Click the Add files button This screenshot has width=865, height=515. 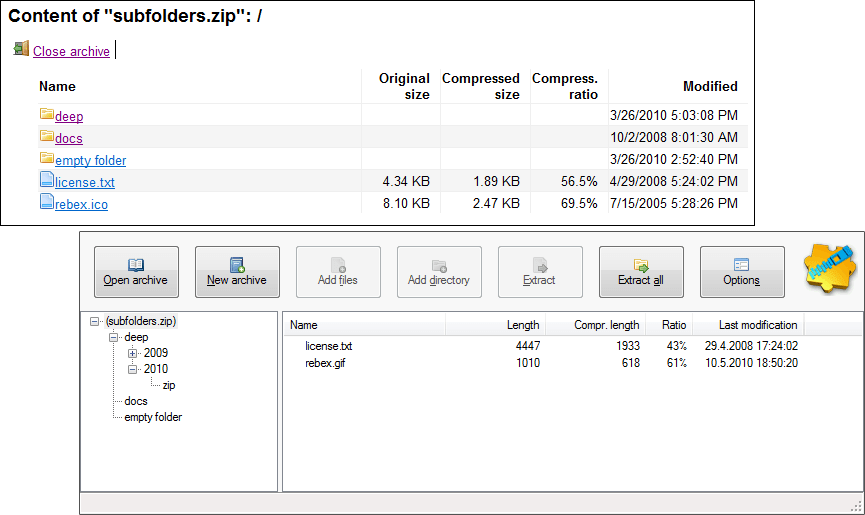click(338, 272)
